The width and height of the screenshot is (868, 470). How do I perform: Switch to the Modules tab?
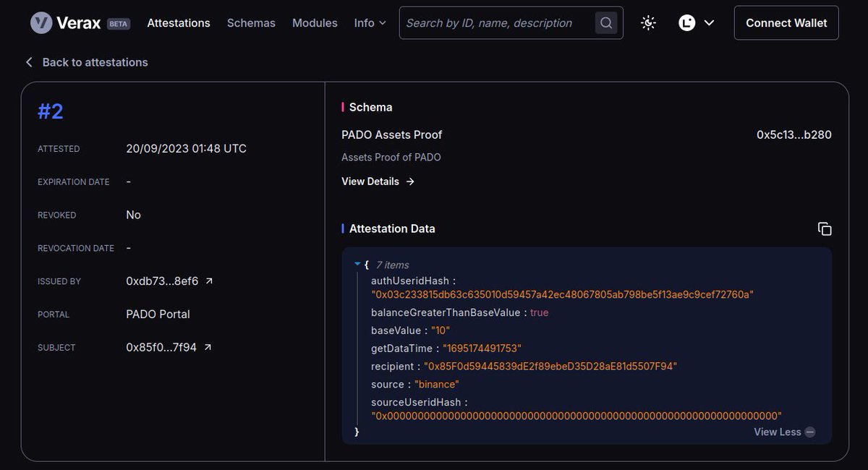315,23
